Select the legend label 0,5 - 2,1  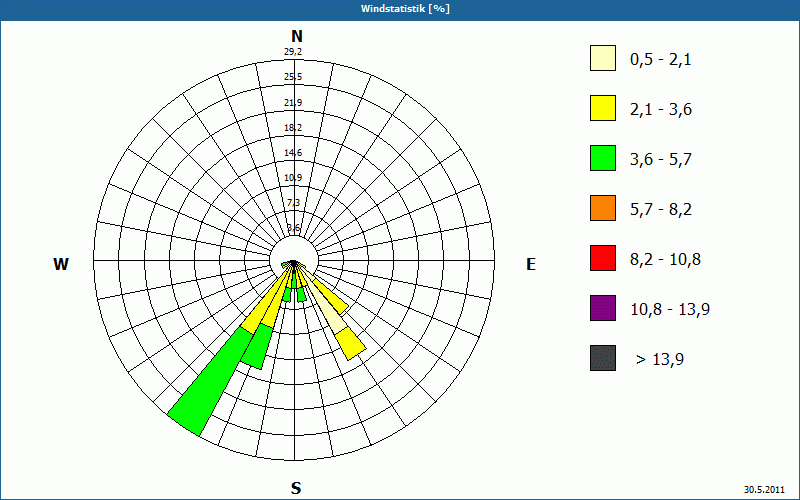coord(661,60)
